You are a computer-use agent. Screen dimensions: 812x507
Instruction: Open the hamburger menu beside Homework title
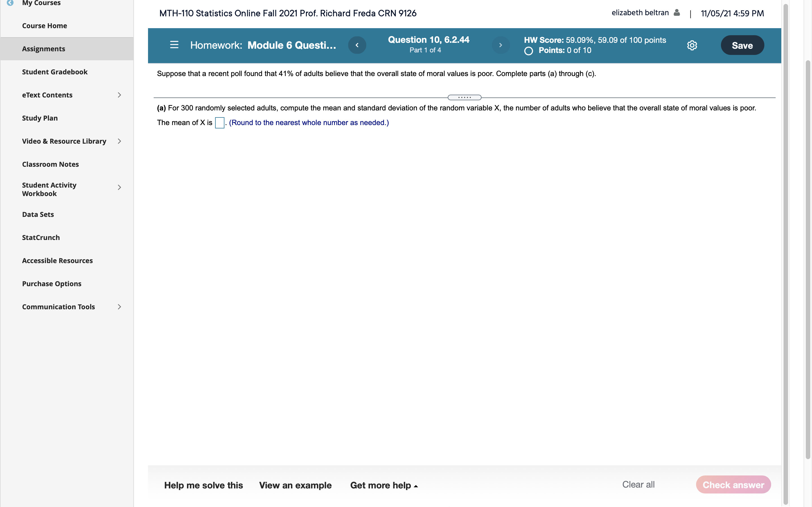point(174,45)
